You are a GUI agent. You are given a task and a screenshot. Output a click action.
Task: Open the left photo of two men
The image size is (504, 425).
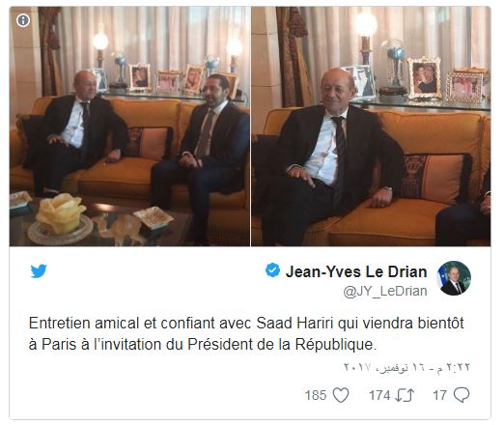tap(129, 127)
